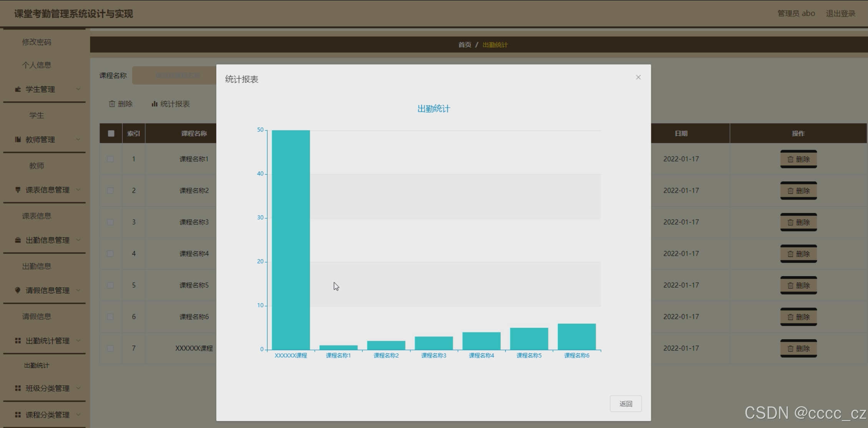868x428 pixels.
Task: Click the 请假信息管理 bulb icon
Action: pyautogui.click(x=18, y=290)
